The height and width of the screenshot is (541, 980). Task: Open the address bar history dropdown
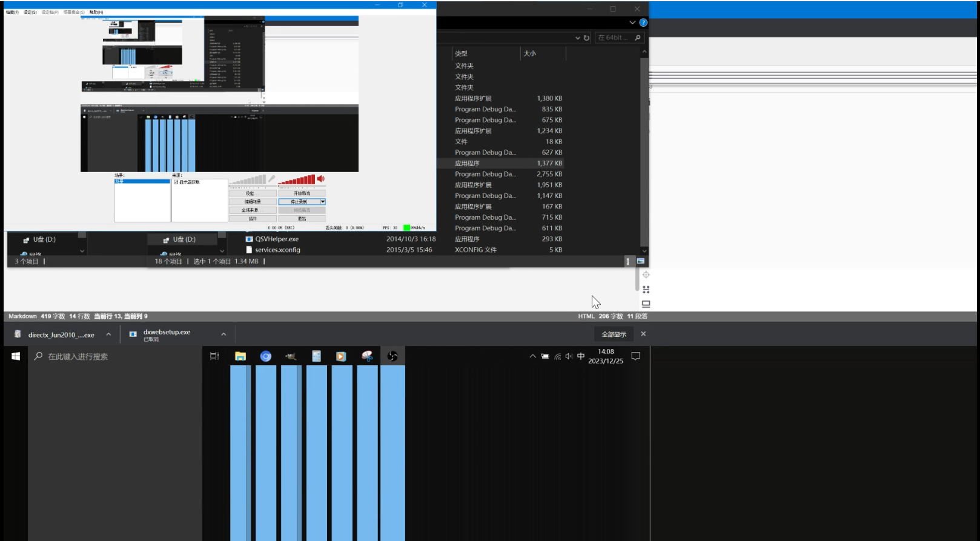pyautogui.click(x=577, y=38)
